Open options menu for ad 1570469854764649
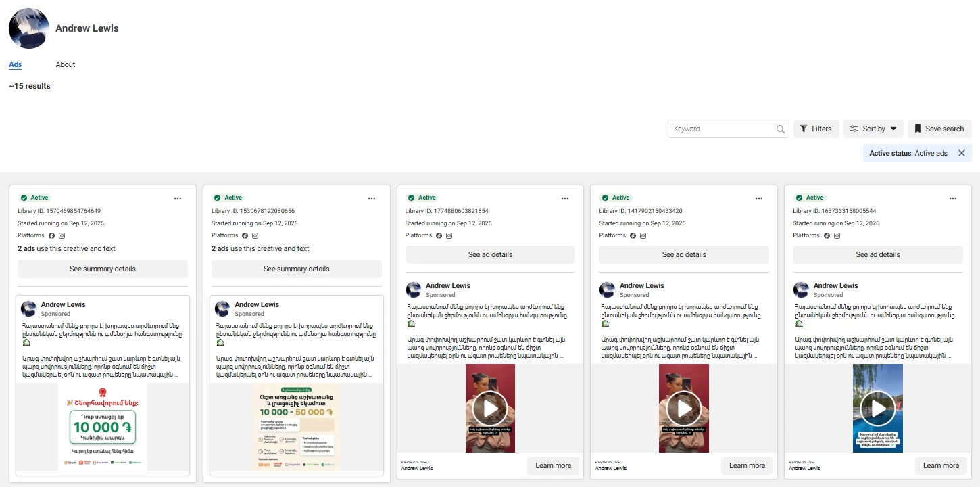The height and width of the screenshot is (487, 980). [x=178, y=198]
